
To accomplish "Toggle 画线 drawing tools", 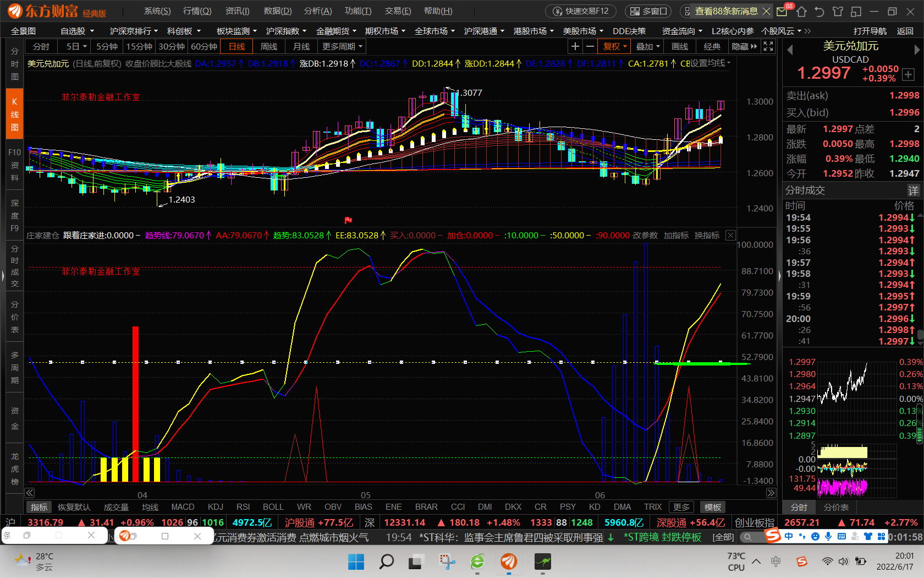I will pyautogui.click(x=680, y=47).
